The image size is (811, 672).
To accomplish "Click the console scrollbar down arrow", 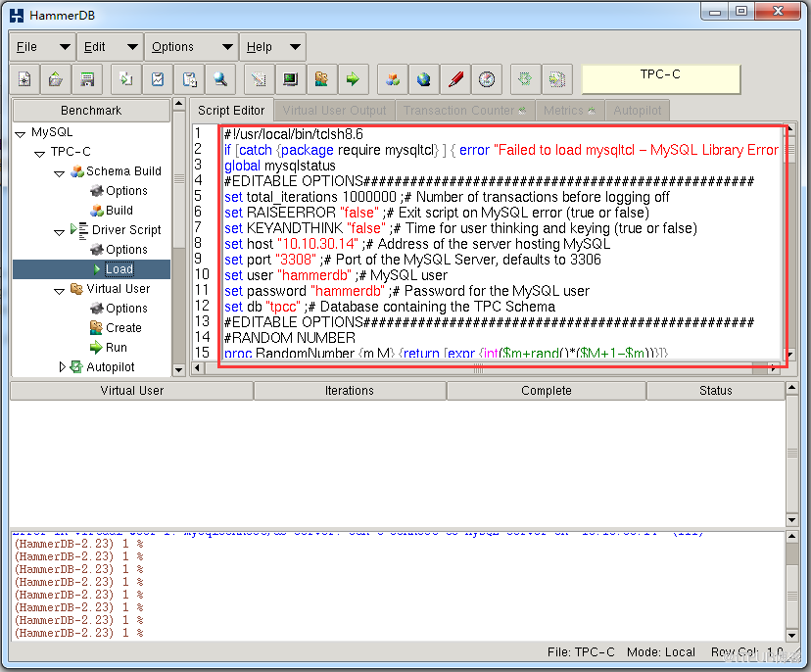I will coord(791,635).
